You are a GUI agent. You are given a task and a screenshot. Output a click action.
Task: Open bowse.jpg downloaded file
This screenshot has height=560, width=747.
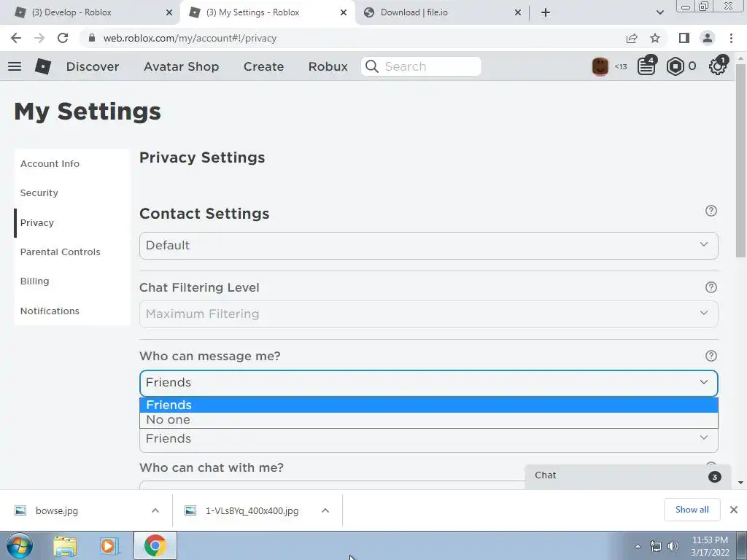click(x=57, y=510)
